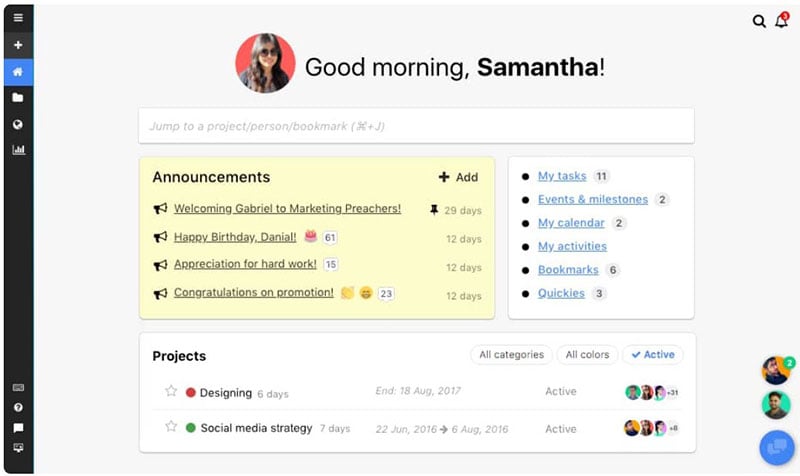The height and width of the screenshot is (476, 800).
Task: Open the hamburger menu in sidebar
Action: [18, 18]
